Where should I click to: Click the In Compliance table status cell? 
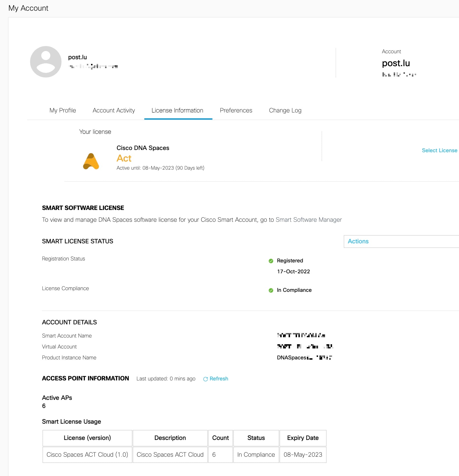(256, 455)
